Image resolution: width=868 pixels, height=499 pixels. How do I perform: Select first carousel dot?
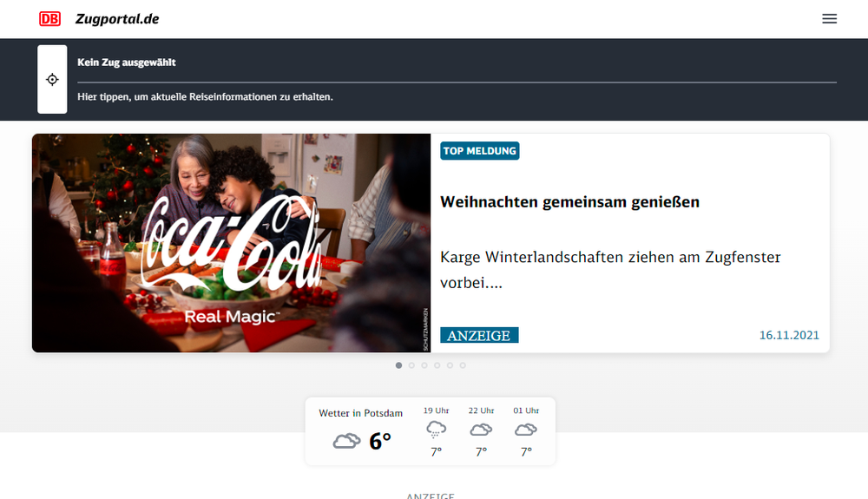click(x=398, y=365)
